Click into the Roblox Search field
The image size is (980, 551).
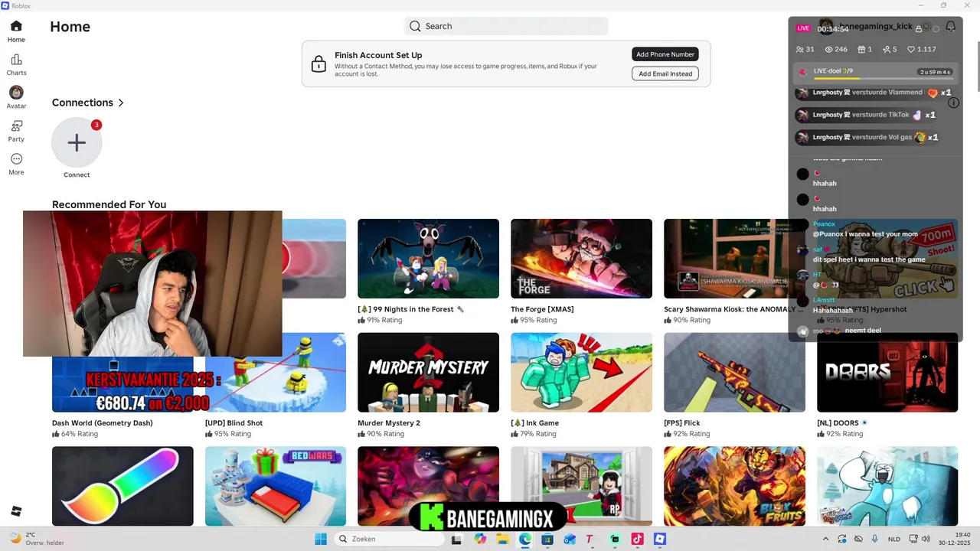506,26
